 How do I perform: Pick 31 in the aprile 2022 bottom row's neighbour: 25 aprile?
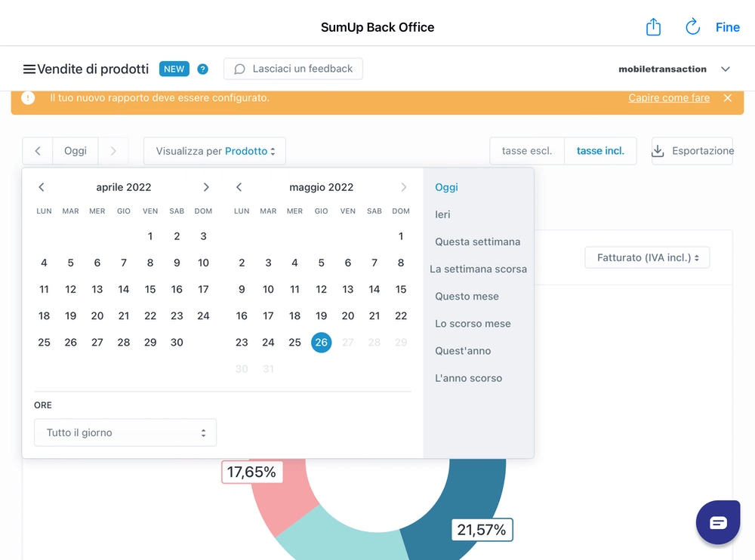pos(44,343)
